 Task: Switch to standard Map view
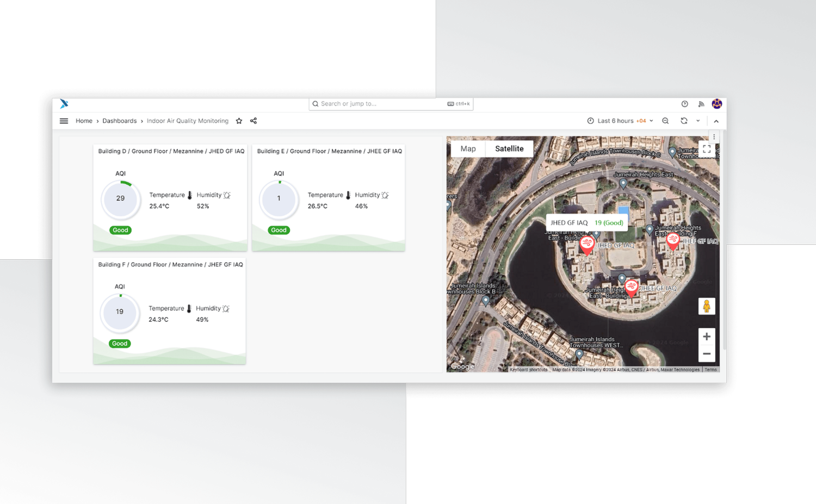468,148
